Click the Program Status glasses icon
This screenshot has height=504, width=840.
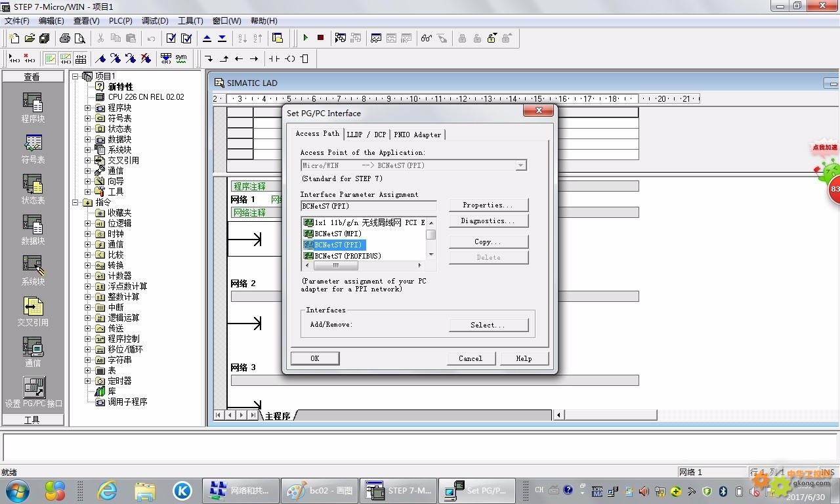[x=427, y=38]
